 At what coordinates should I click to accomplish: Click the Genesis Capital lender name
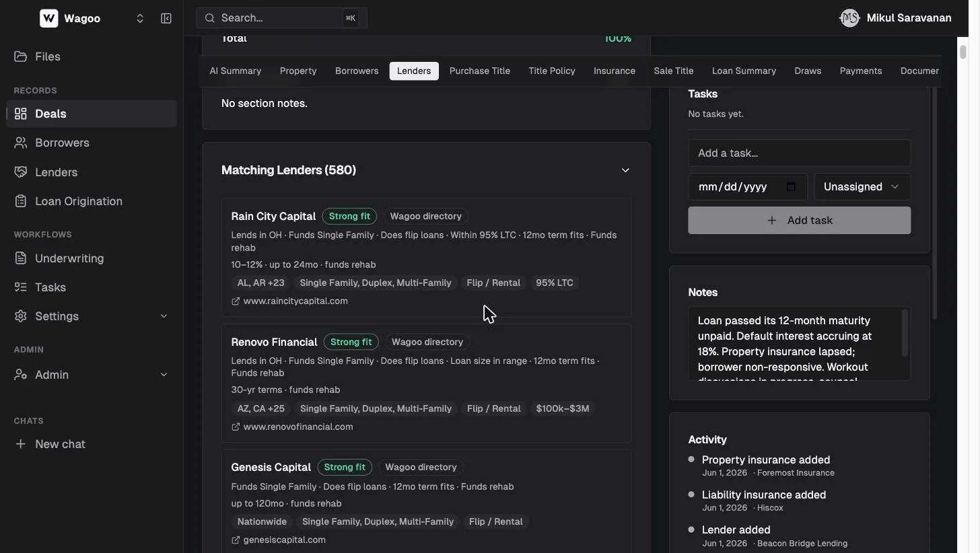point(271,468)
